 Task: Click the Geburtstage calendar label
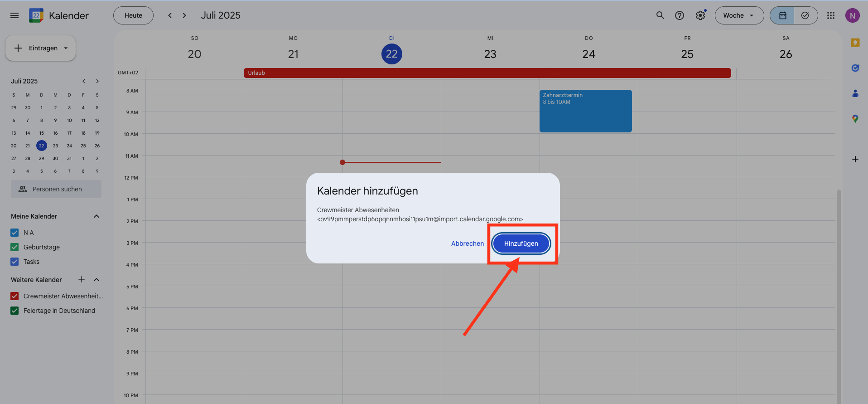pos(42,247)
